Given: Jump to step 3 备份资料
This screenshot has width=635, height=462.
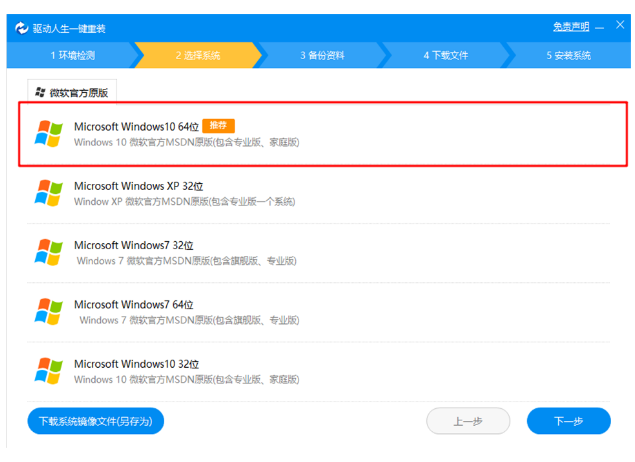Looking at the screenshot, I should pos(321,55).
